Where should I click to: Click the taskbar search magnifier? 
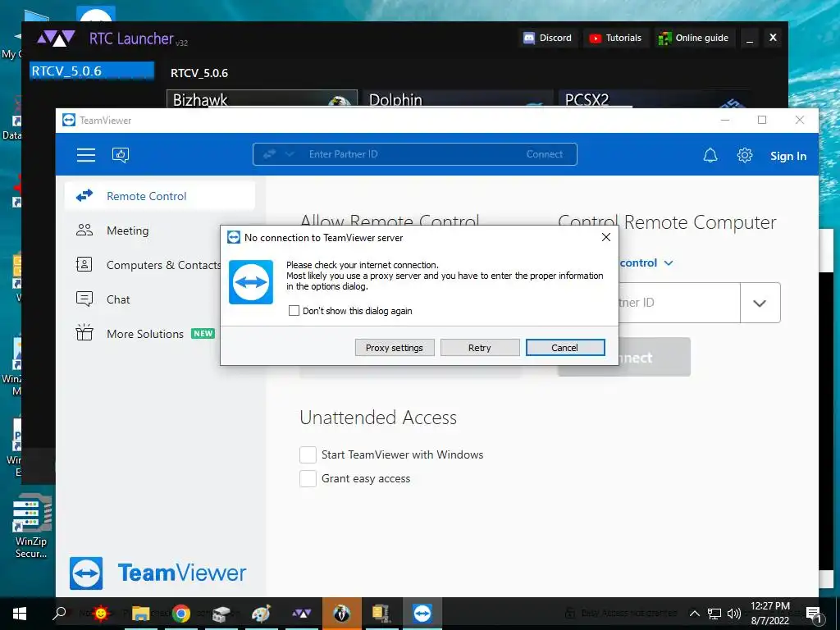pyautogui.click(x=59, y=613)
